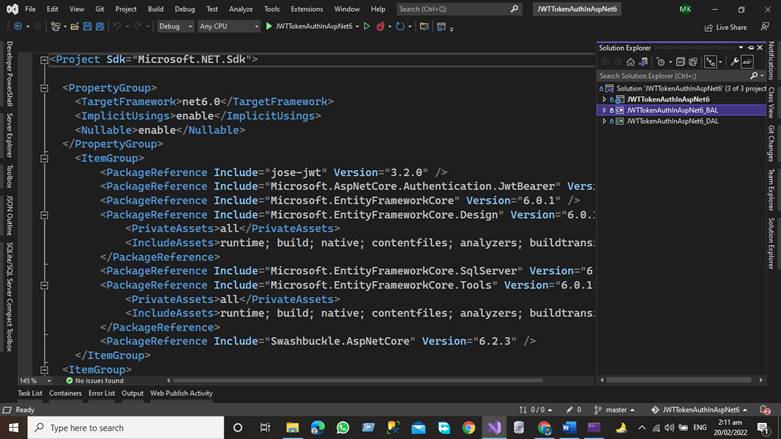The height and width of the screenshot is (439, 781).
Task: Toggle Preview Selected Items in Solution Explorer
Action: 747,62
